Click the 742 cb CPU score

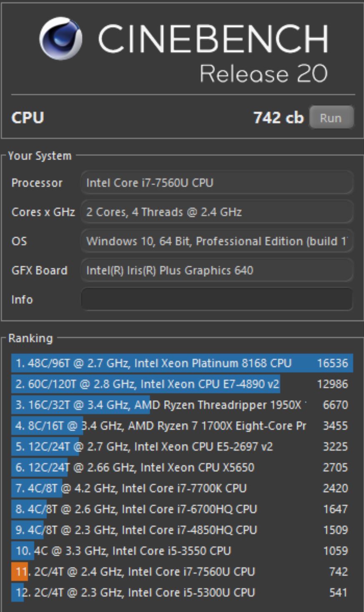click(x=278, y=118)
